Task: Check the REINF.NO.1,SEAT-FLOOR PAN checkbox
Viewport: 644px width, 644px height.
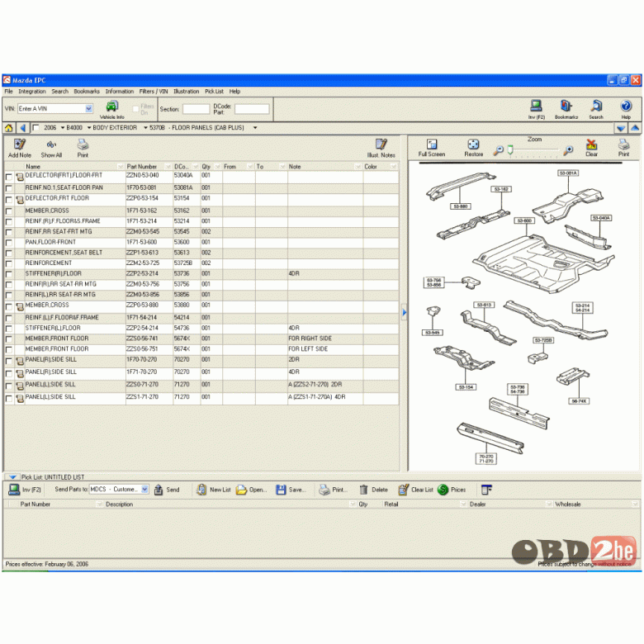Action: click(x=8, y=188)
